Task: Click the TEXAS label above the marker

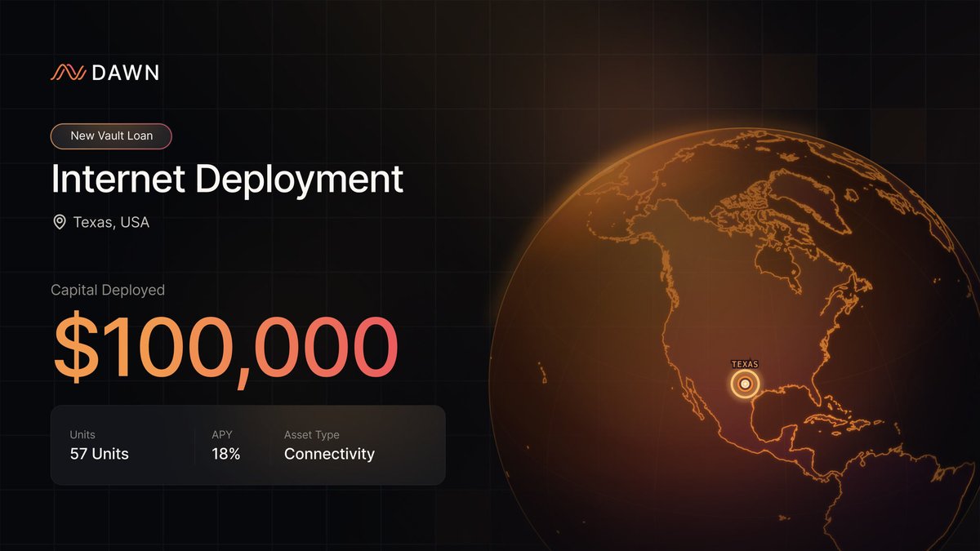Action: (745, 364)
